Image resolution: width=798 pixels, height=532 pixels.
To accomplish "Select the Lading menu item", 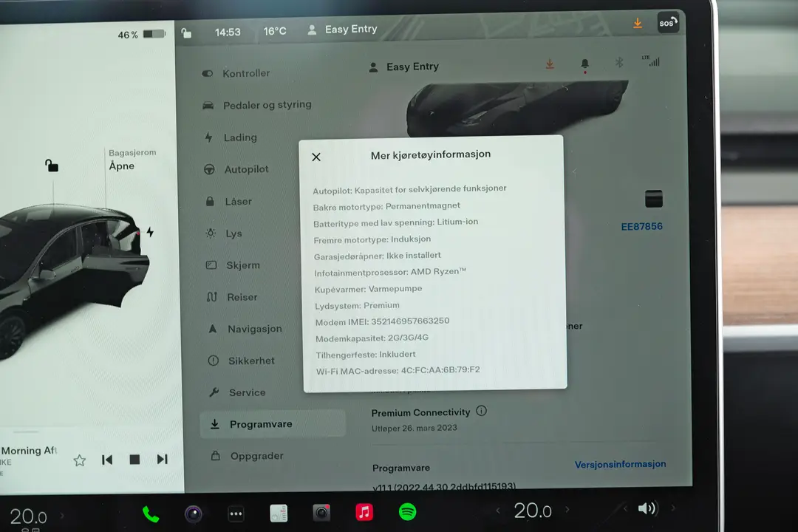I will [x=230, y=137].
